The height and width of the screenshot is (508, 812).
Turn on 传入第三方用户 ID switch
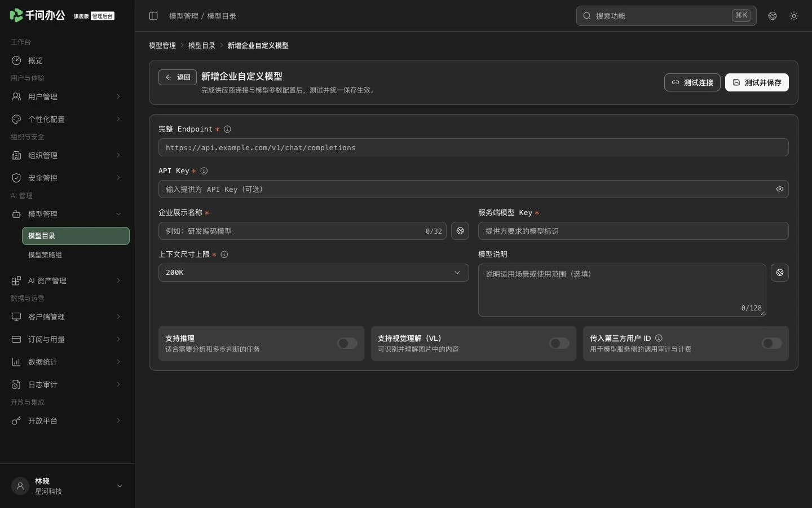coord(772,343)
